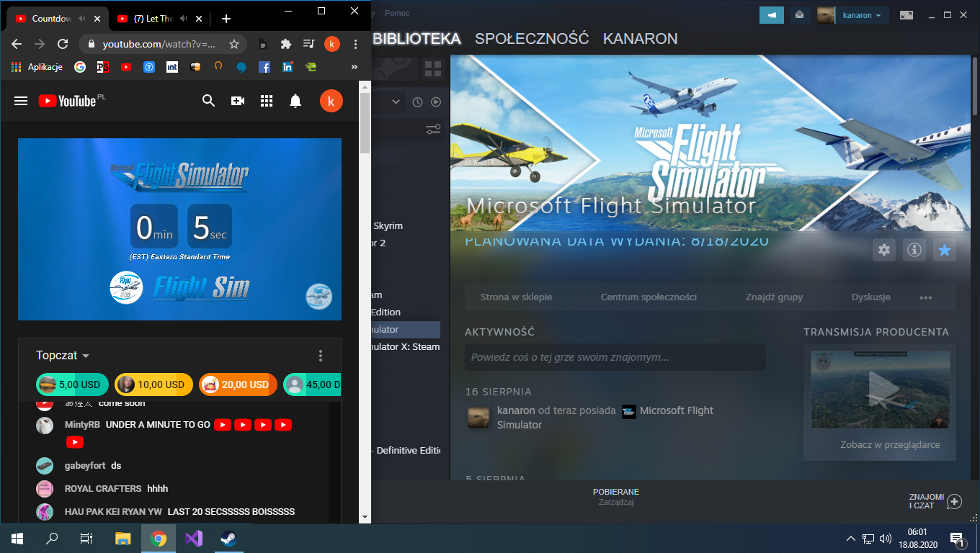Toggle the favorite star for Flight Simulator
Screen dimensions: 980x553
click(945, 251)
